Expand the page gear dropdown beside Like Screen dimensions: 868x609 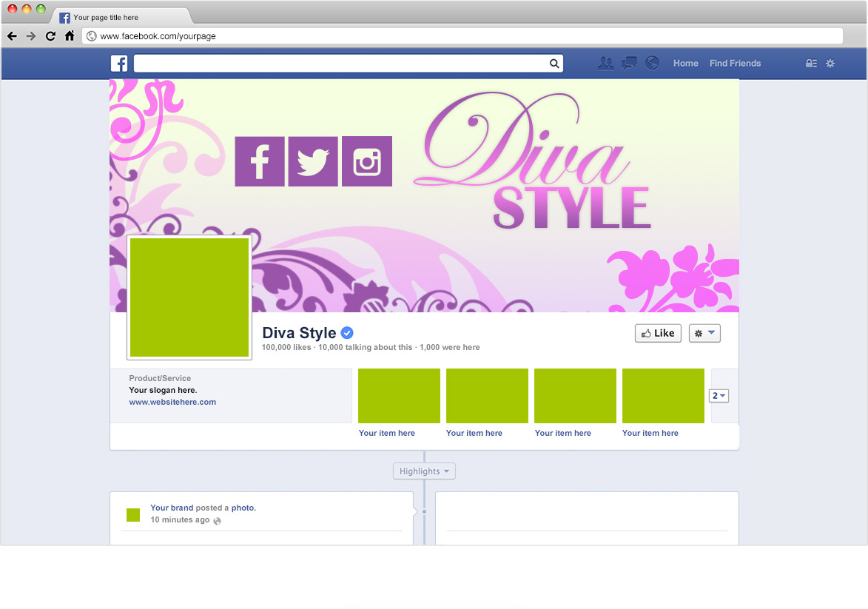[704, 333]
